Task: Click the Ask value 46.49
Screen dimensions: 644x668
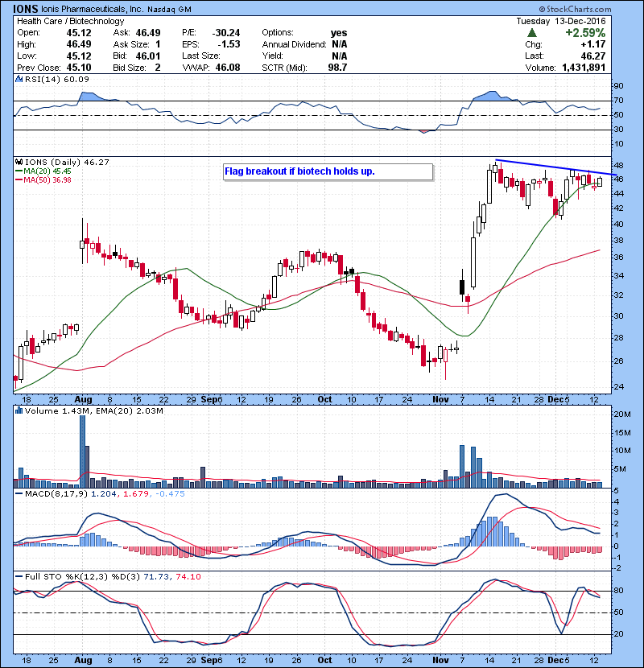Action: click(148, 33)
